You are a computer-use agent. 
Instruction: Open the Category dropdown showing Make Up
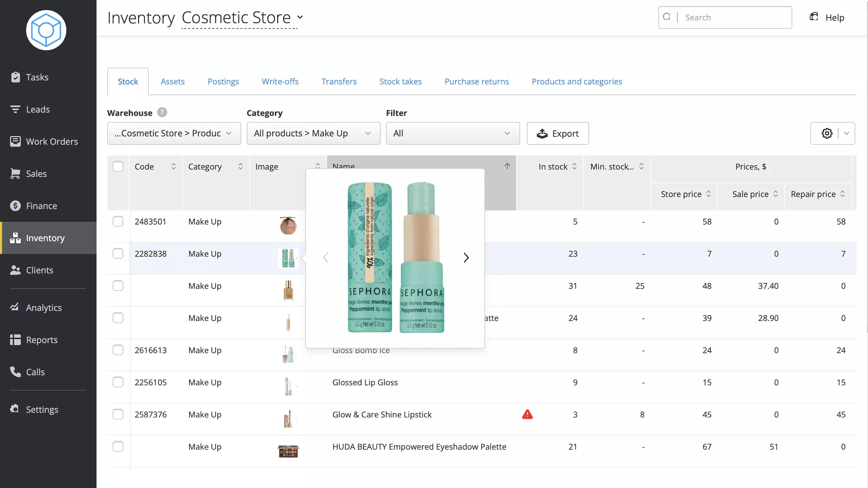[313, 133]
